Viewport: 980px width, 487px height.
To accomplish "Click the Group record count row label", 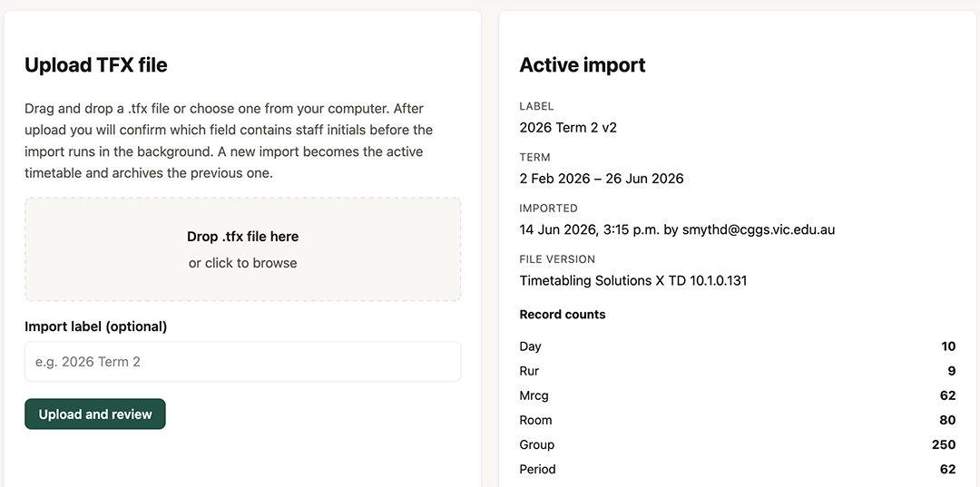I will [537, 444].
